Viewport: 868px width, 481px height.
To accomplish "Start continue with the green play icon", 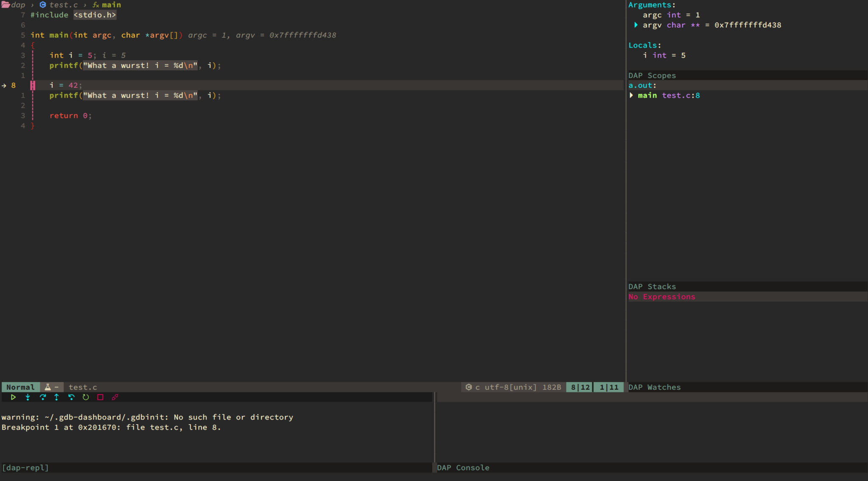I will pyautogui.click(x=13, y=397).
